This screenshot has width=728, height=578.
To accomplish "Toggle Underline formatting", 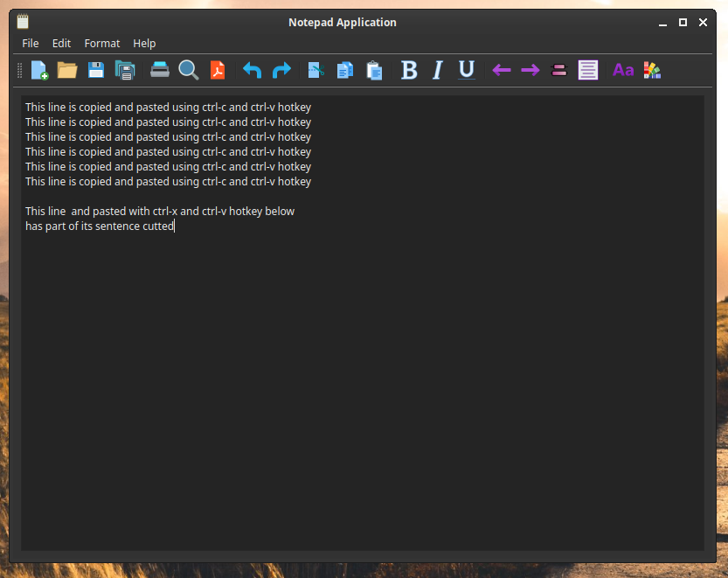I will tap(467, 70).
